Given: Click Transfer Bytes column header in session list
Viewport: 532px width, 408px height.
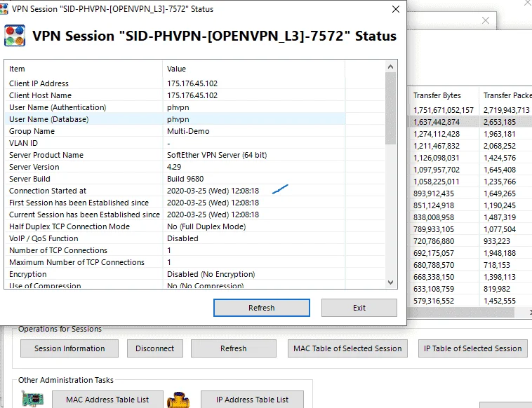Looking at the screenshot, I should (443, 95).
